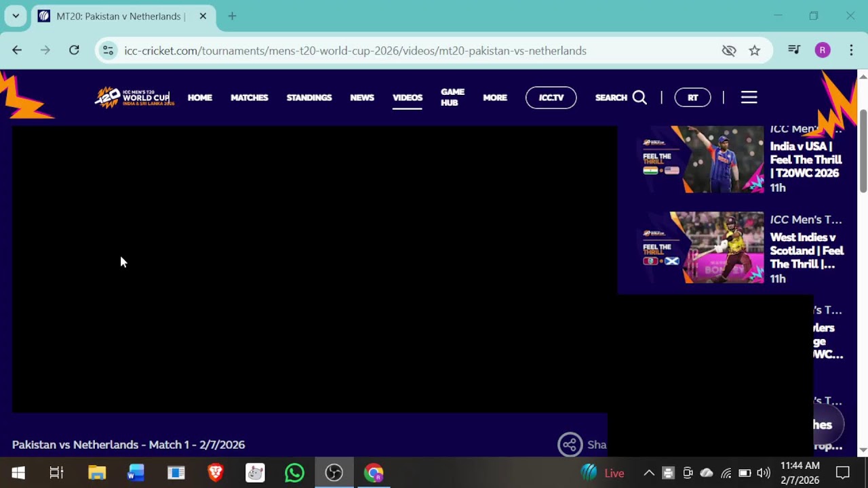Open West Indies v Scotland video thumbnail

703,247
